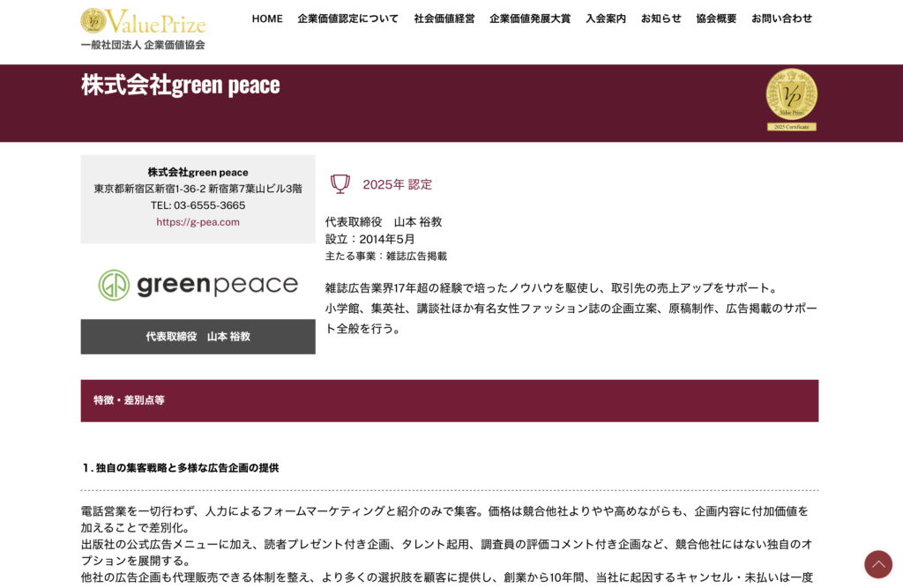Screen dimensions: 903x588
Task: Open the HOME menu item
Action: (x=267, y=18)
